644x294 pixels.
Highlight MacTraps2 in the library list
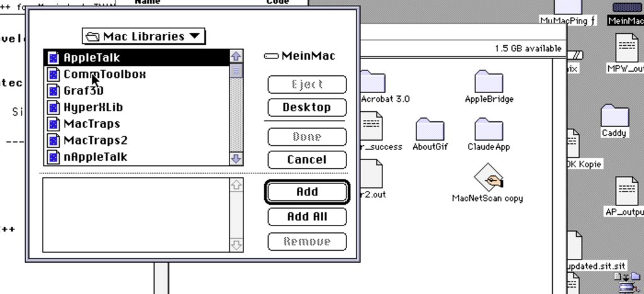(136, 140)
